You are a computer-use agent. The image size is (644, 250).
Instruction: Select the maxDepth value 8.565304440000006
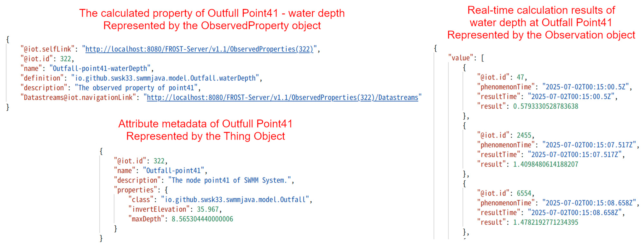(x=202, y=219)
